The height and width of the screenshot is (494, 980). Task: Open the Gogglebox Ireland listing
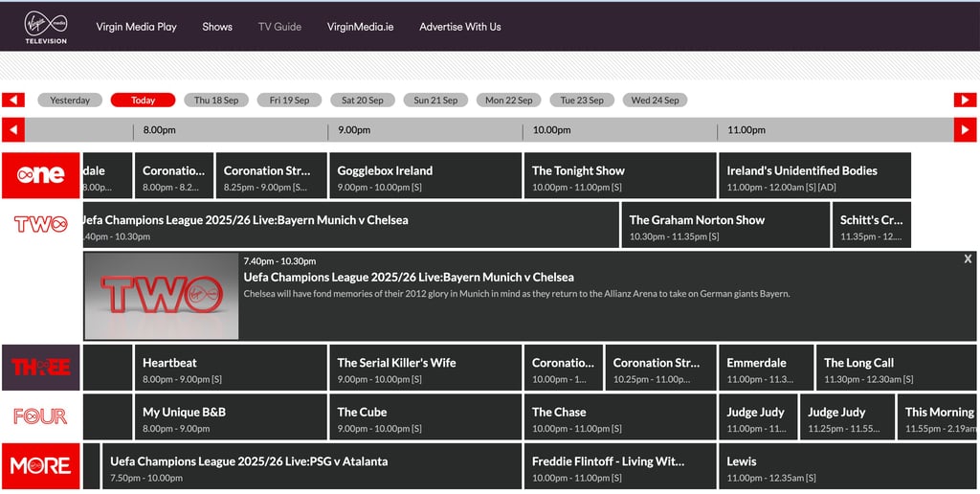[425, 175]
